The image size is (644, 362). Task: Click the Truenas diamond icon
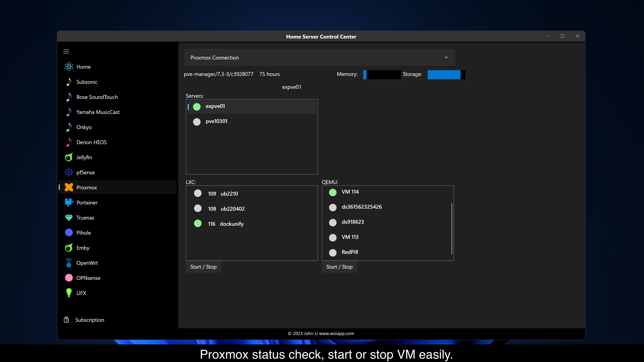69,218
